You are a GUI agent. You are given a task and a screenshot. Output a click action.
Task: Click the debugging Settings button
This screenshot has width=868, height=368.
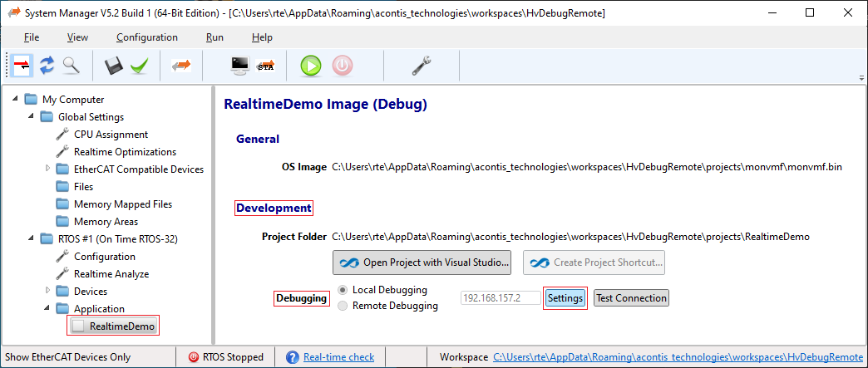565,297
